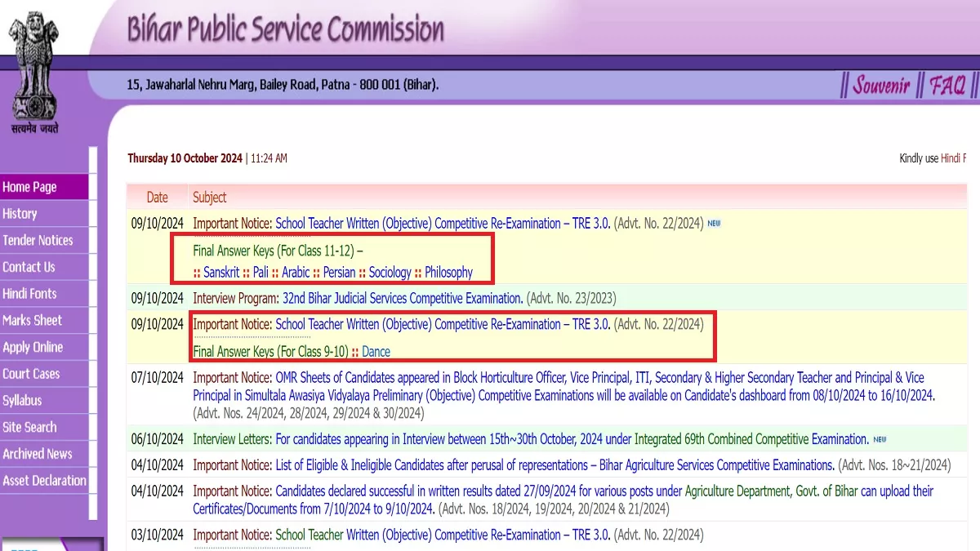Screen dimensions: 980x551
Task: Click the 11:24 AM time text
Action: (x=269, y=158)
